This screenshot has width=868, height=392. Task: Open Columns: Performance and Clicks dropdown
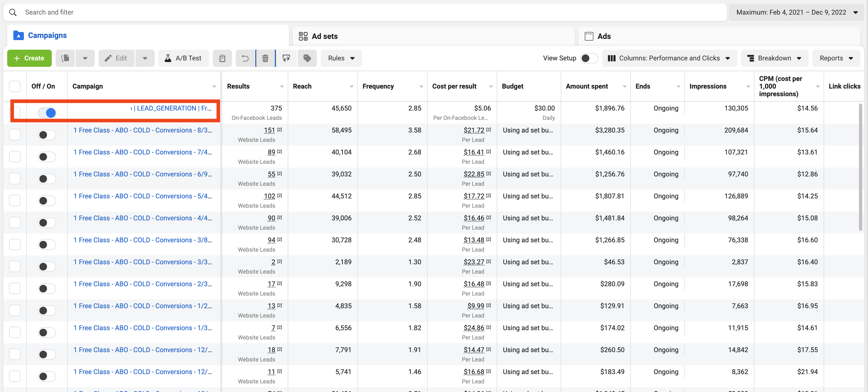pyautogui.click(x=669, y=58)
